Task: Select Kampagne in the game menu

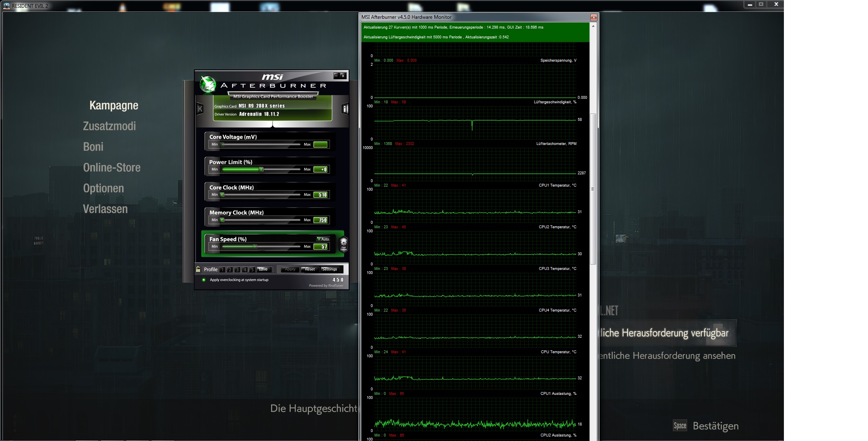Action: pyautogui.click(x=114, y=105)
